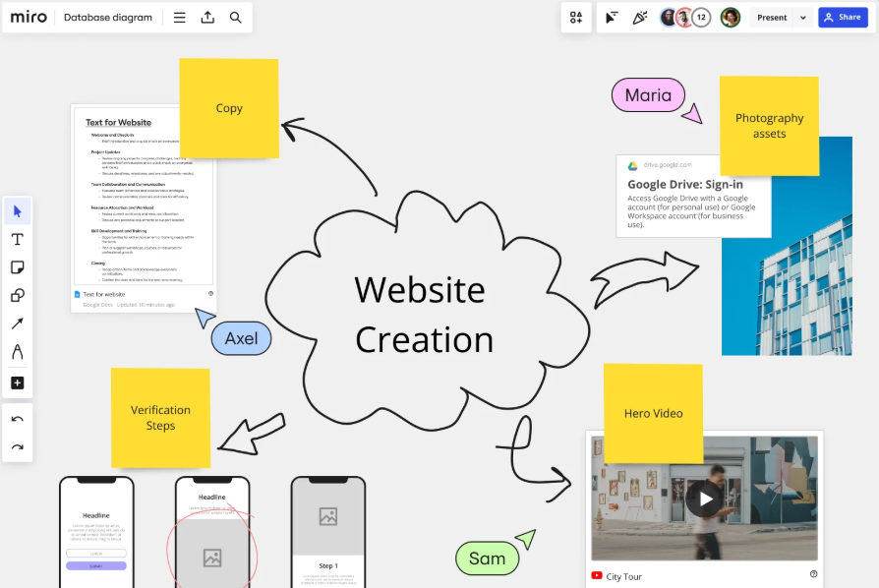Select the Connection line arrow tool
879x588 pixels.
point(18,323)
